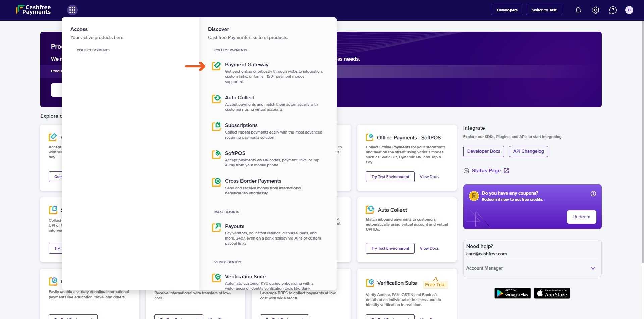Open Verification Suite in Discover menu
This screenshot has width=644, height=319.
245,277
